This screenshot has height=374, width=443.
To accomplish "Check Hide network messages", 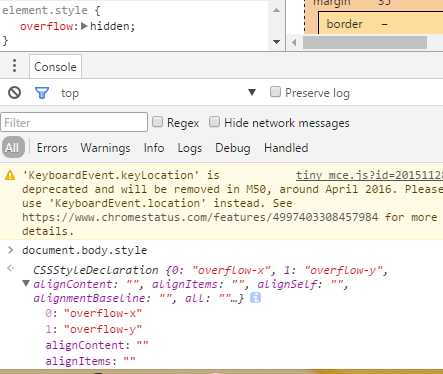I will pos(214,122).
